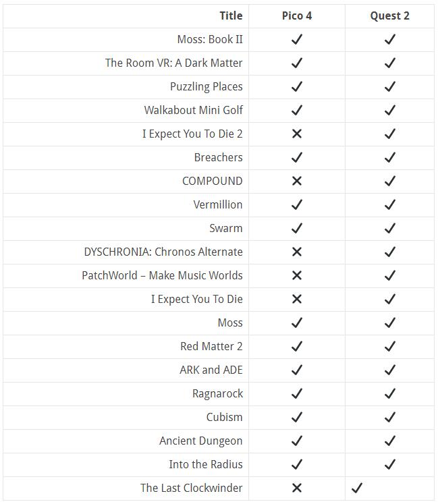
Task: Click the Quest 2 checkmark for Puzzling Places
Action: pyautogui.click(x=389, y=87)
